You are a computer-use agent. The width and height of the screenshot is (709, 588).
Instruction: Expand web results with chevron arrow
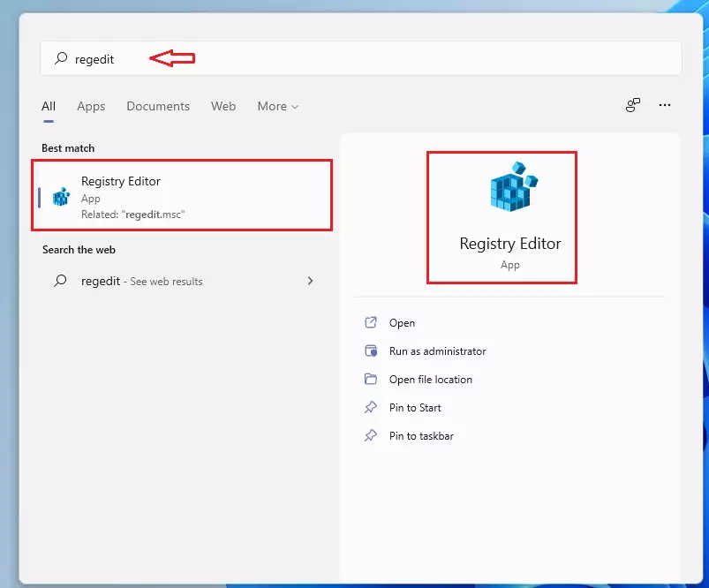click(310, 281)
